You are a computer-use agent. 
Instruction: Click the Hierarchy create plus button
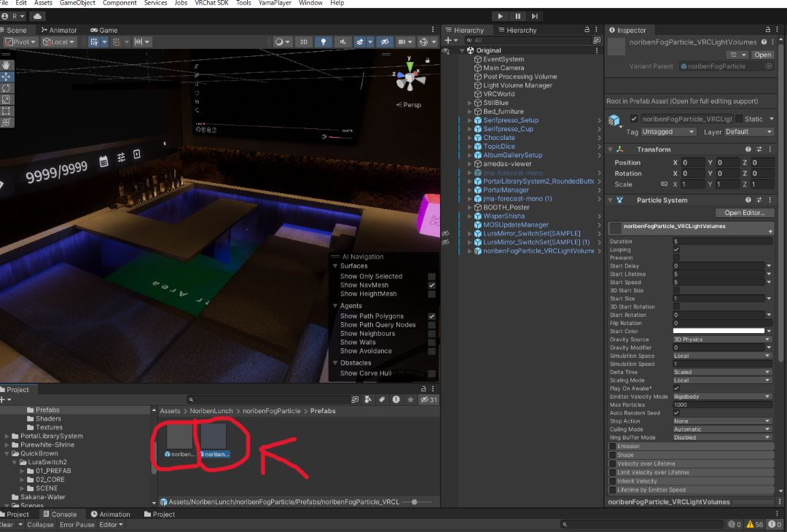coord(448,40)
